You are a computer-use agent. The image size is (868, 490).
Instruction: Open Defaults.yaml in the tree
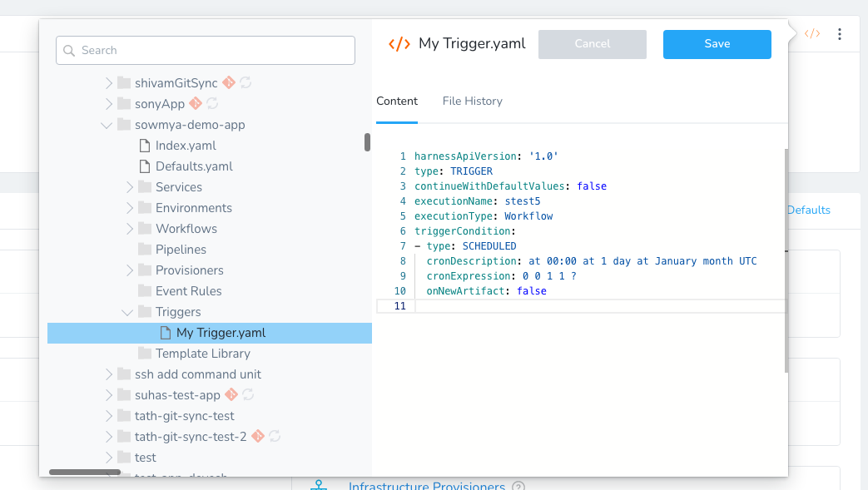click(194, 166)
